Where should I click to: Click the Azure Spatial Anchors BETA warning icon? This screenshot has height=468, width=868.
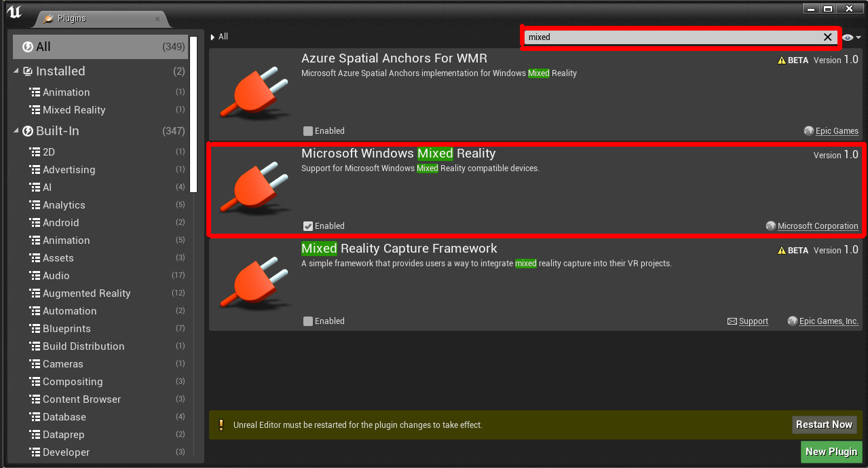[781, 60]
